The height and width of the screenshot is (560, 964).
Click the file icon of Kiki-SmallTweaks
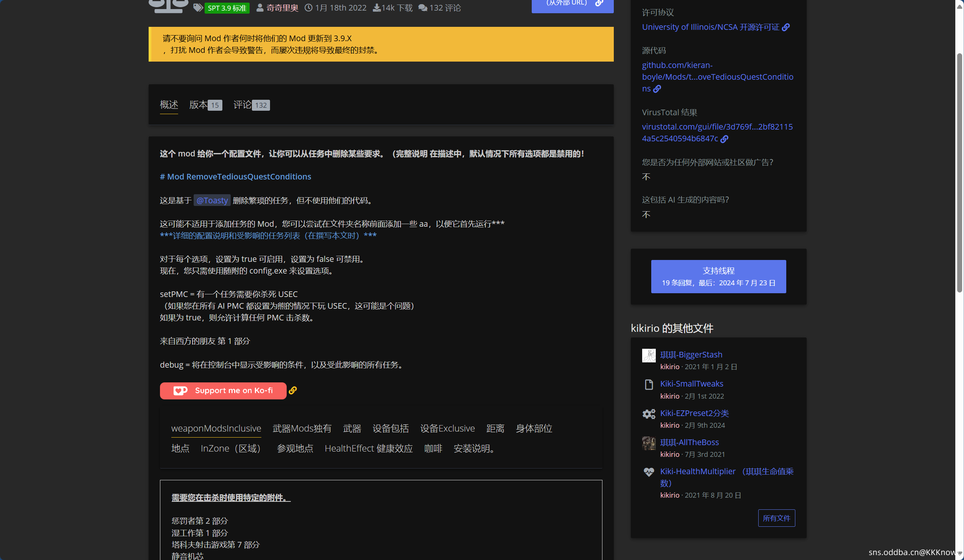pos(649,385)
